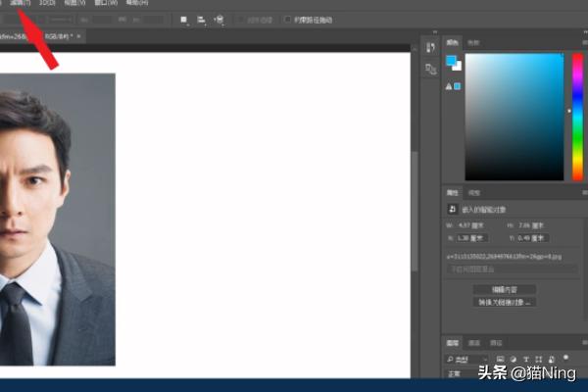This screenshot has width=588, height=392.
Task: Switch to the 属性 panel tab
Action: (x=452, y=193)
